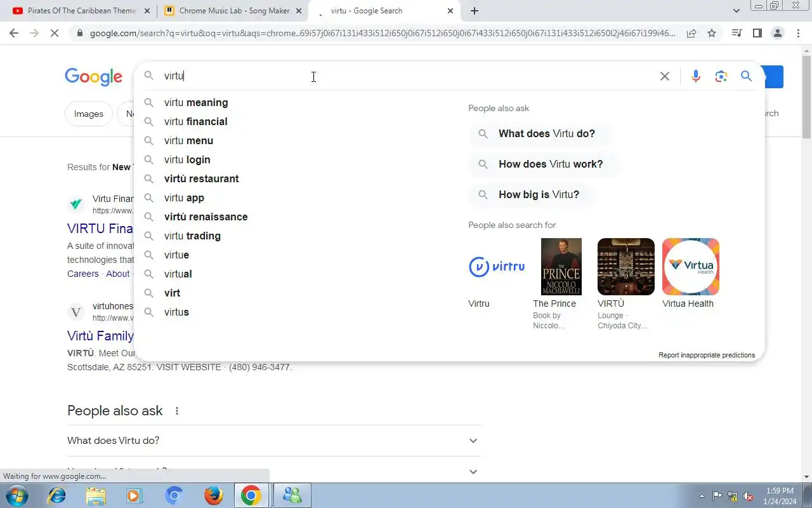Screen dimensions: 812x508
Task: Click into the virtu search text field
Action: pyautogui.click(x=406, y=76)
